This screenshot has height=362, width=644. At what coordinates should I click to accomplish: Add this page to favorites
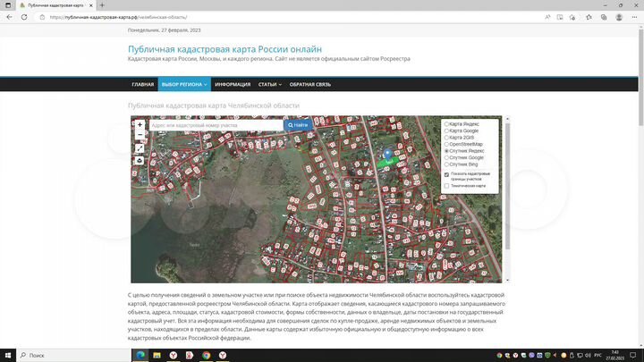(x=572, y=17)
